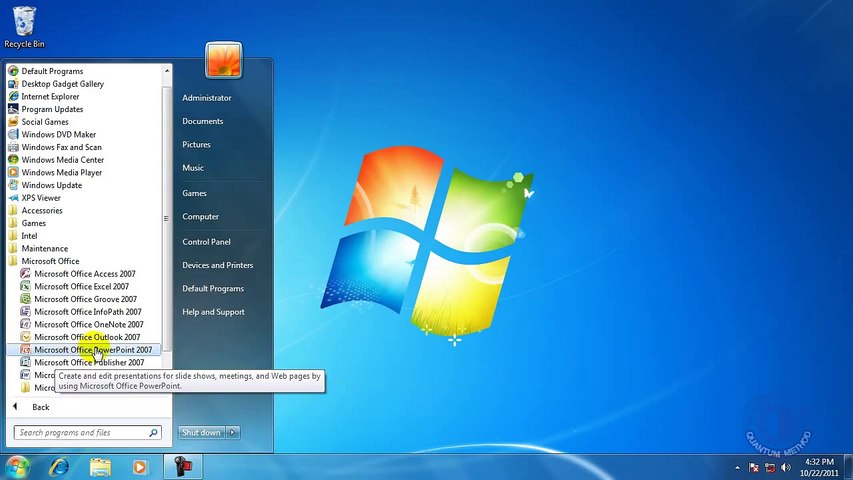The width and height of the screenshot is (853, 480).
Task: Click the Shut down button
Action: pyautogui.click(x=201, y=432)
